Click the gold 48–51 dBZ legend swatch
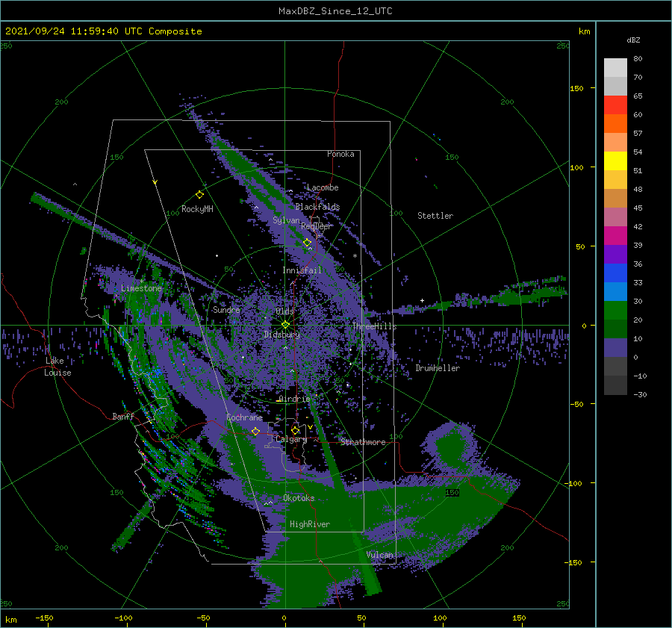This screenshot has width=672, height=628. pyautogui.click(x=615, y=180)
